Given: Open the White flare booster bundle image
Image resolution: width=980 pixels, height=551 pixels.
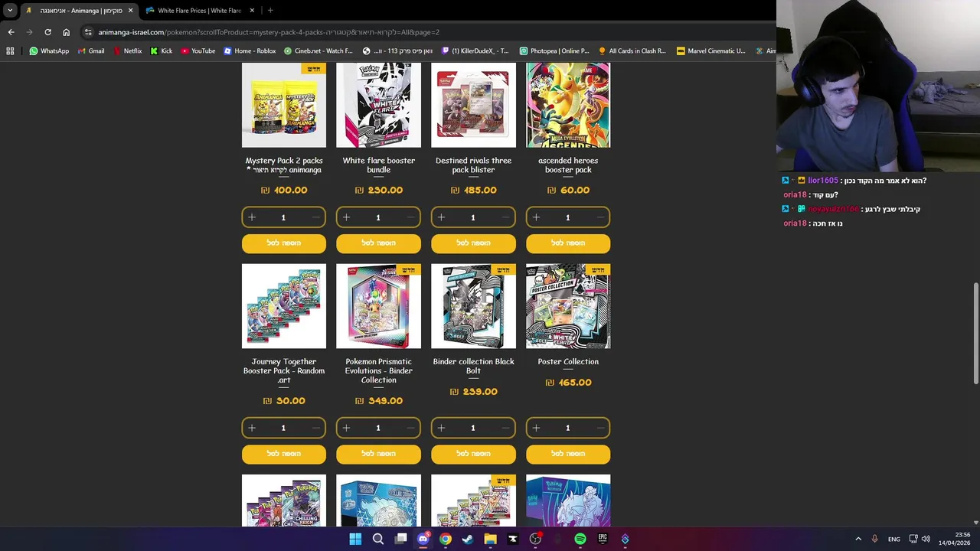Looking at the screenshot, I should pos(378,105).
